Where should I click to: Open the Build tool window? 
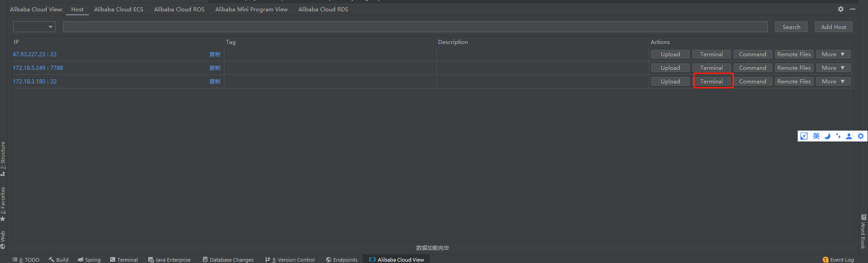point(59,260)
